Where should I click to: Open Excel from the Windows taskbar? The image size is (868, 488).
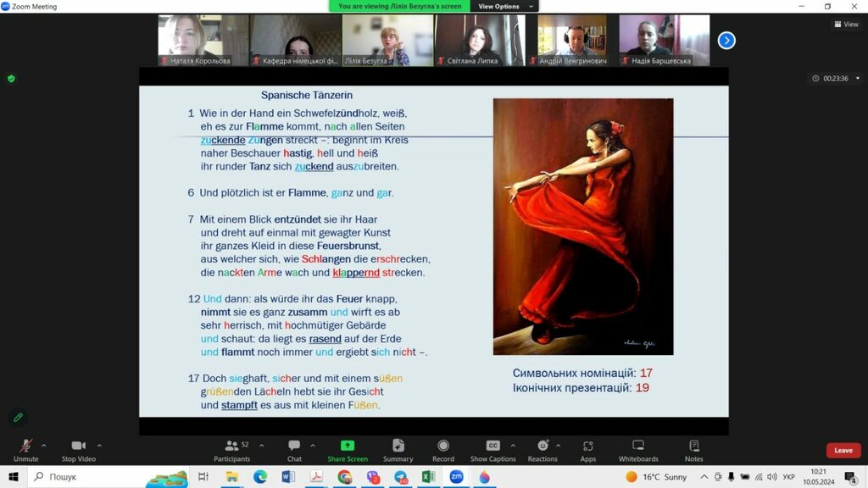[428, 476]
